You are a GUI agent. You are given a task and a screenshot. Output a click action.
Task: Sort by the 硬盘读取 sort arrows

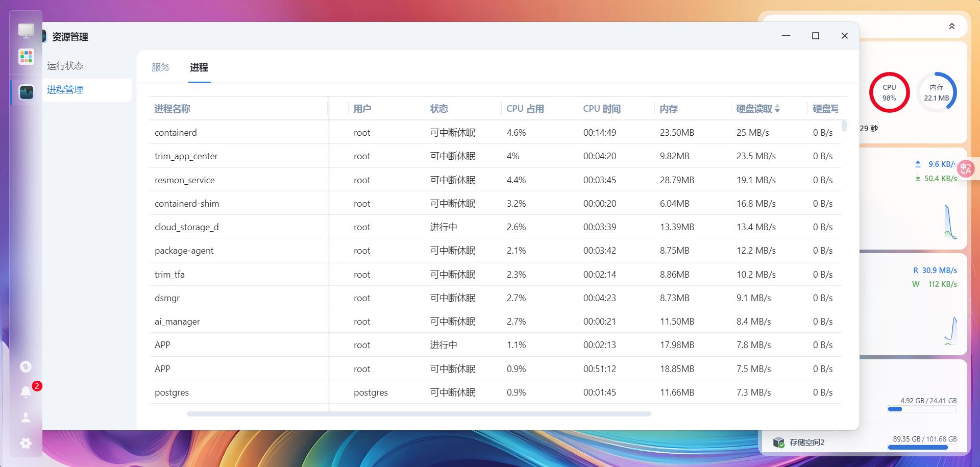pos(777,109)
